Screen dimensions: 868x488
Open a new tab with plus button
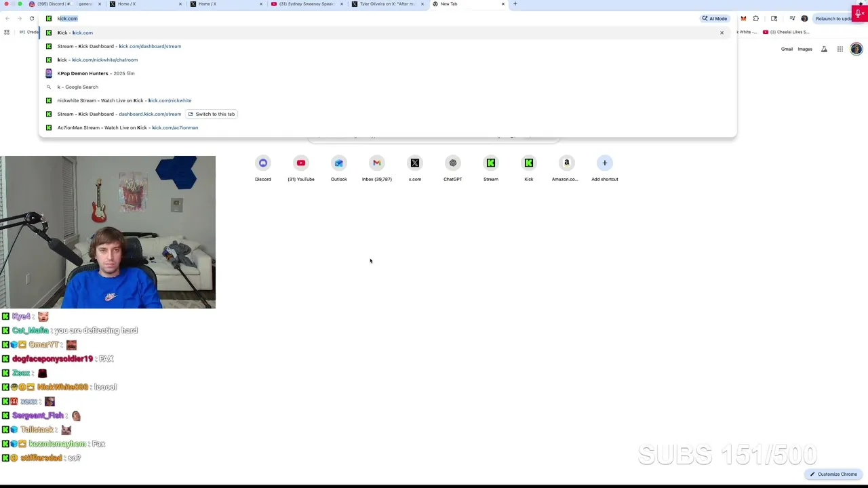pyautogui.click(x=515, y=4)
